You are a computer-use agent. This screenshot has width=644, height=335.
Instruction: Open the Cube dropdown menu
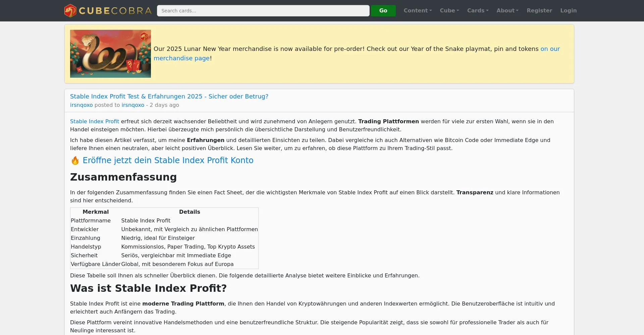tap(449, 11)
